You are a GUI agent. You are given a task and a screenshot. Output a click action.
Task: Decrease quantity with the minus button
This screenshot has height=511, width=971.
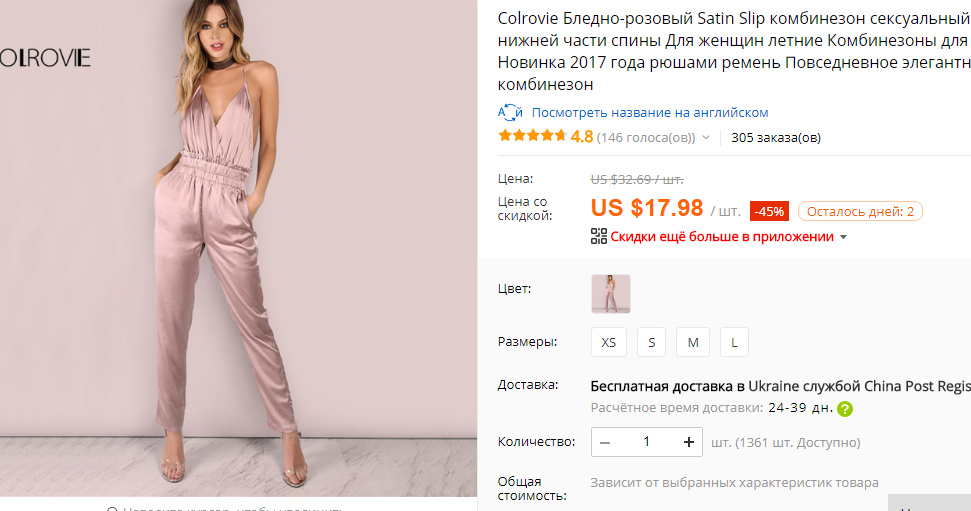(x=606, y=442)
